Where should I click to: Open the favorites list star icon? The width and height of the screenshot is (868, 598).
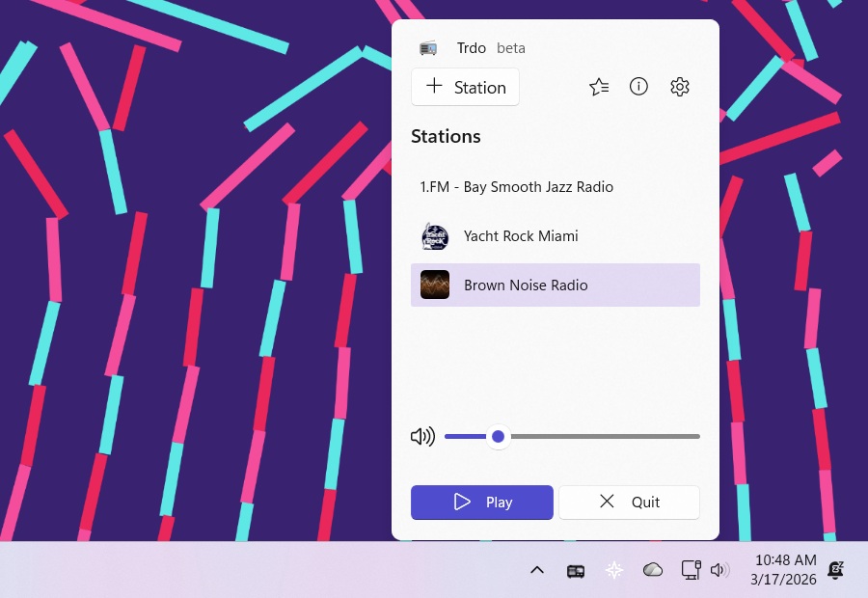tap(599, 87)
